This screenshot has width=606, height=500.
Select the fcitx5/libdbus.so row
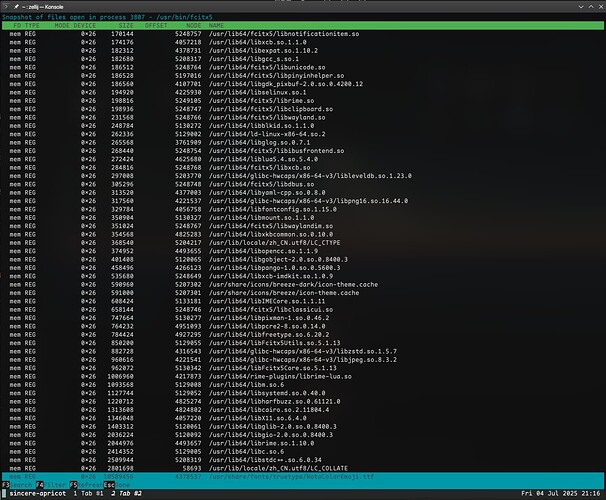303,184
